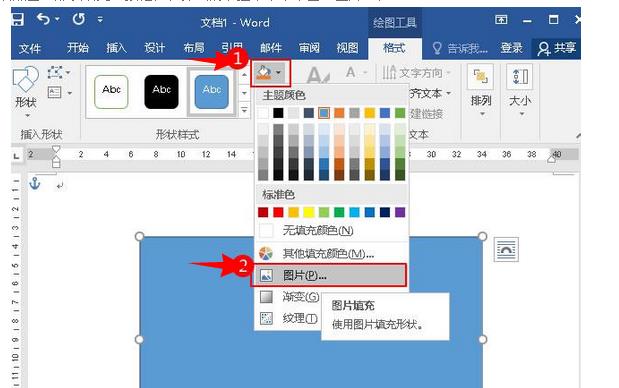Expand the shape styles gallery More button
The width and height of the screenshot is (619, 388).
pyautogui.click(x=244, y=110)
